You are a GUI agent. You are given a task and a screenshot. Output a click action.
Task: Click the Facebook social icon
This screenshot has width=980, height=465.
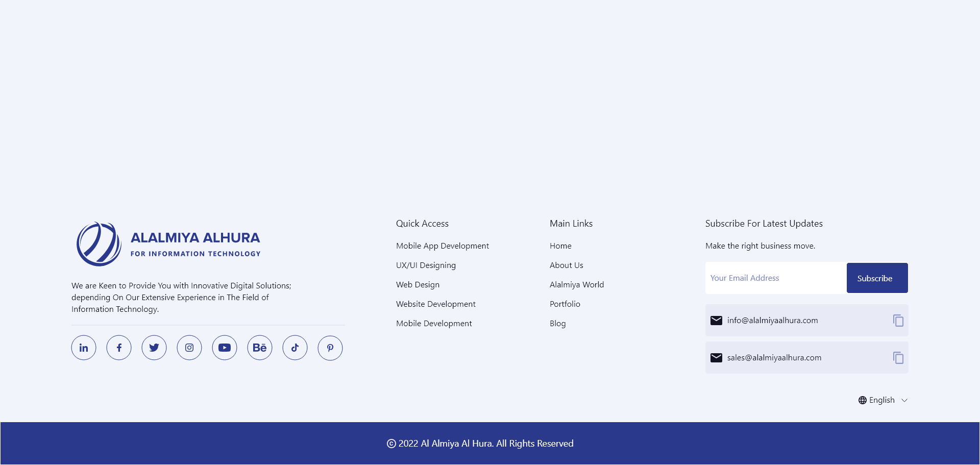[x=119, y=348]
